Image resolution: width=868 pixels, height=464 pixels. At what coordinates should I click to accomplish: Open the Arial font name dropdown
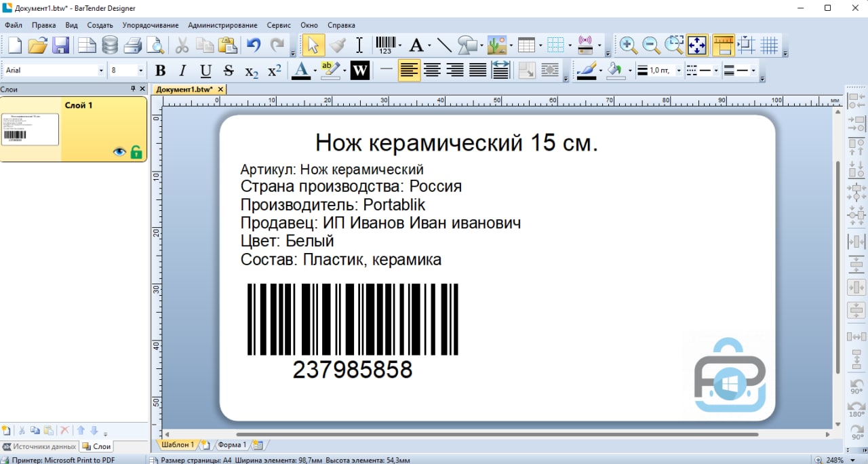pos(101,71)
